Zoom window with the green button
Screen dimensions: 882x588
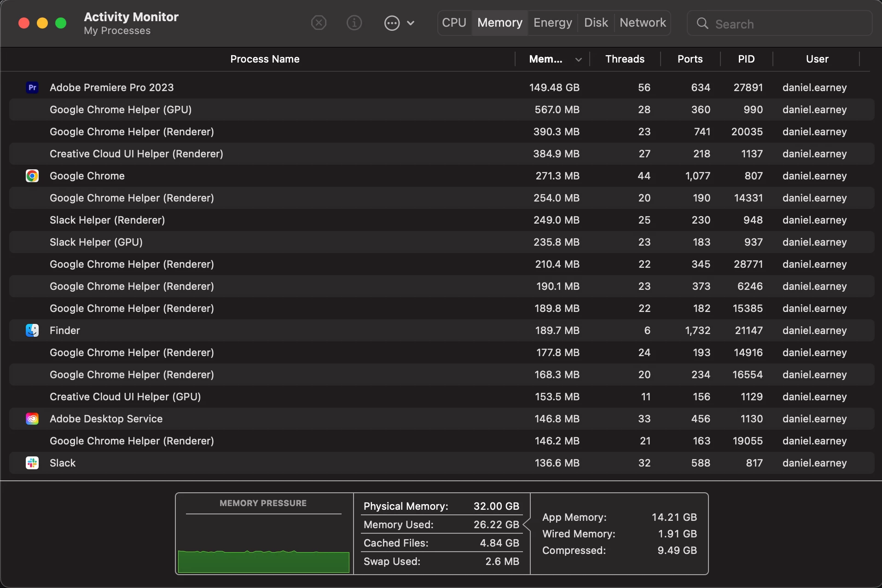(x=61, y=23)
